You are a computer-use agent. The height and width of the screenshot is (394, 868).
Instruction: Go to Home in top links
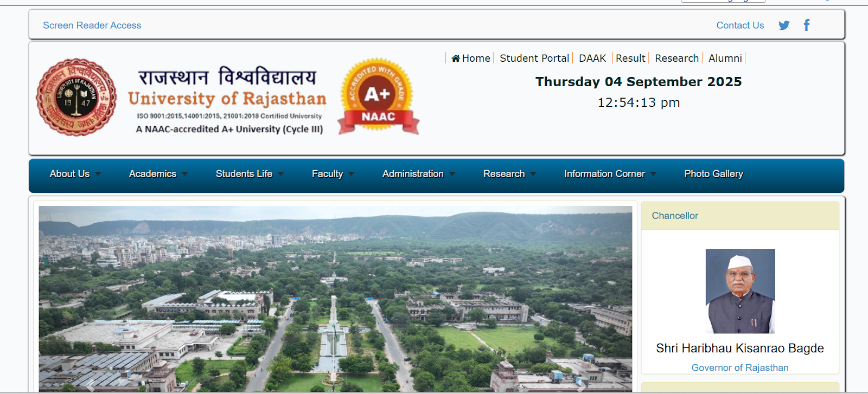(476, 58)
